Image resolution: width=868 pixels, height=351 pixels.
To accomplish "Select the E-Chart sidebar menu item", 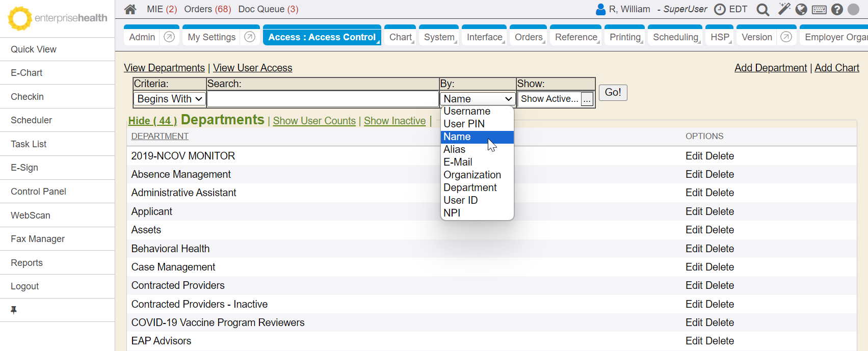I will pos(27,73).
